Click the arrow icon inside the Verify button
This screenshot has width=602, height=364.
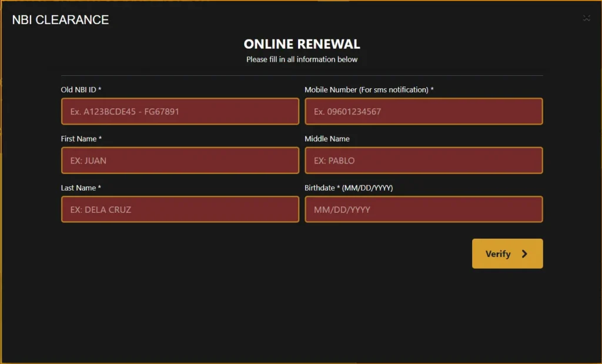pos(523,253)
